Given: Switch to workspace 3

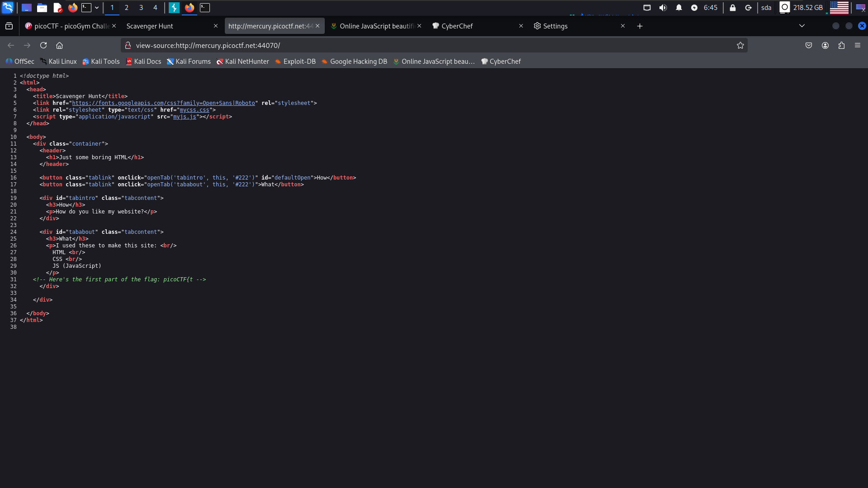Looking at the screenshot, I should click(141, 8).
